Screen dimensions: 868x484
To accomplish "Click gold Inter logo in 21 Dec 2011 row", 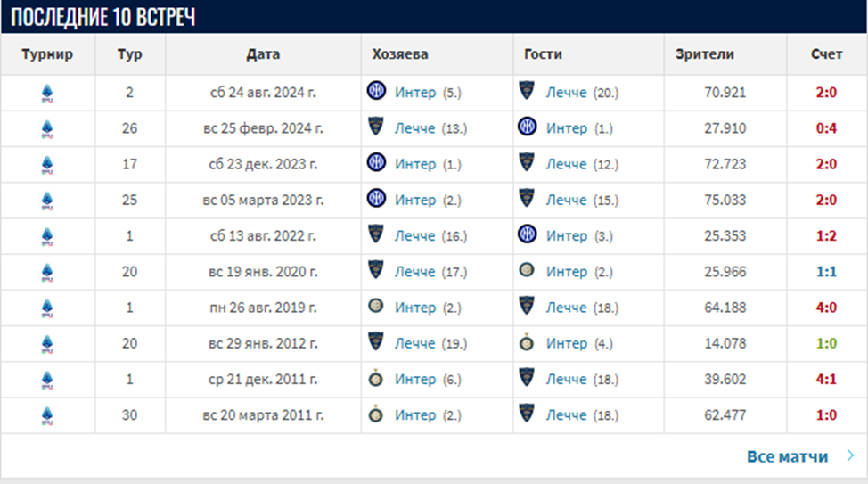I will click(x=375, y=379).
